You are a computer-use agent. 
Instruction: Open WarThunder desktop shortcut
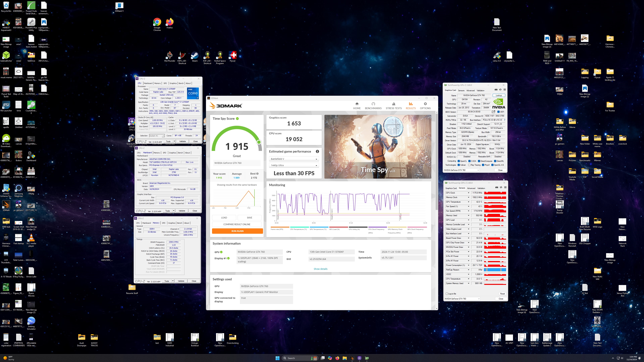coord(169,57)
